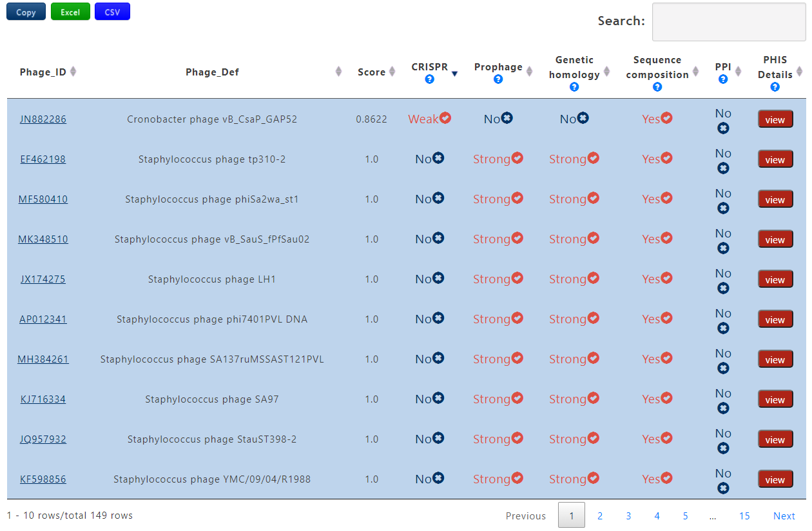Screen dimensions: 812x531
Task: Sort table by Phage_ID column arrows
Action: tap(73, 72)
